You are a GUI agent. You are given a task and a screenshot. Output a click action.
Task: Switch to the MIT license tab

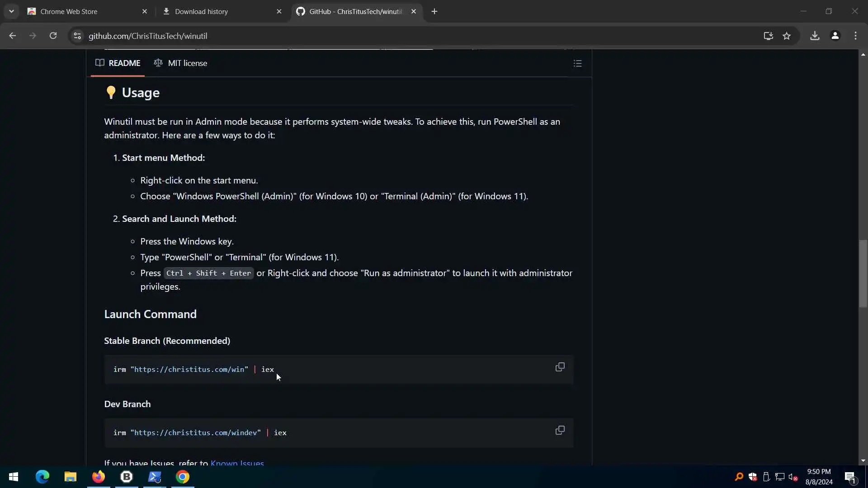(181, 63)
